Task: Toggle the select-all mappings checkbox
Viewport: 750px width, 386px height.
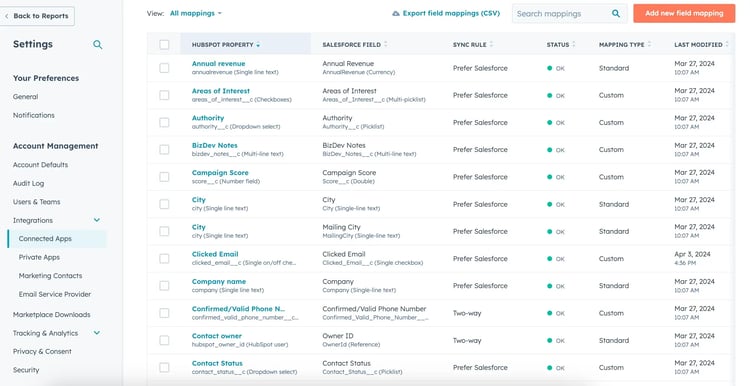Action: (x=164, y=44)
